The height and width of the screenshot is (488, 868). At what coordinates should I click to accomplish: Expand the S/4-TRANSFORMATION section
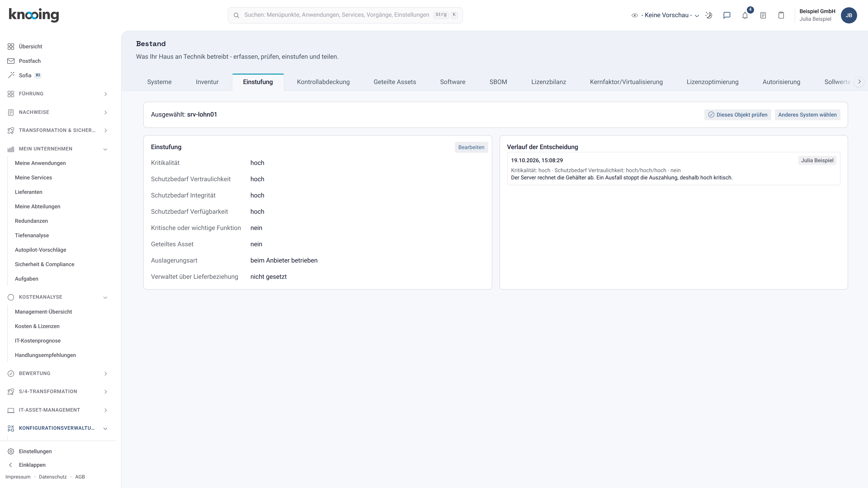(58, 391)
